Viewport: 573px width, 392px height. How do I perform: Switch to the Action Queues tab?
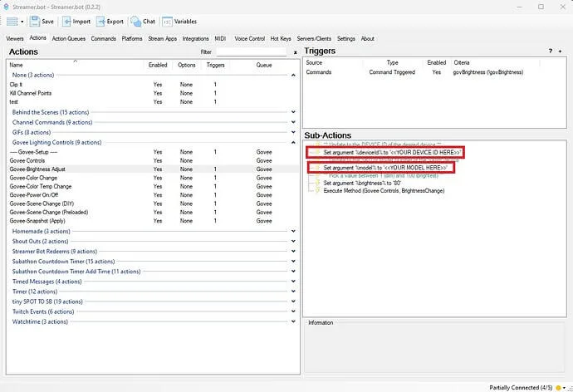69,39
